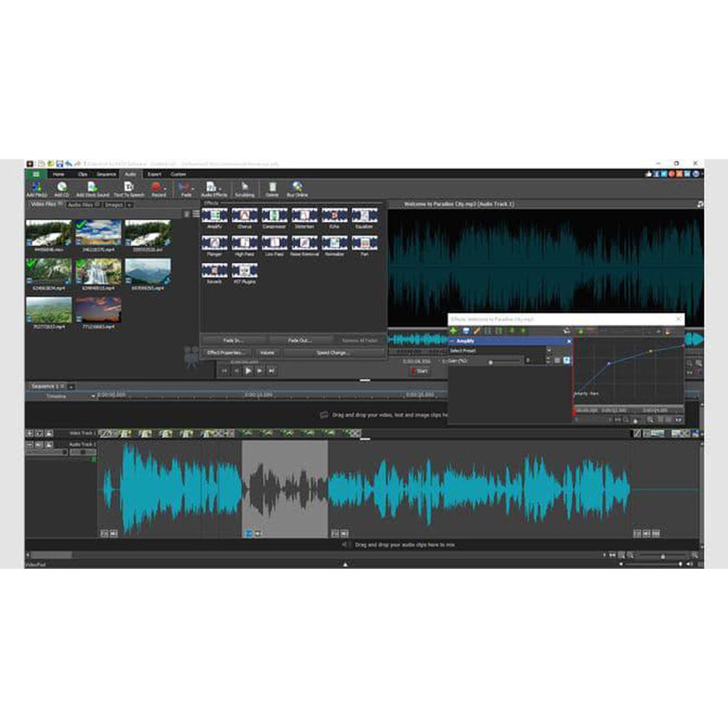Open the Amplify audio effect

point(215,218)
